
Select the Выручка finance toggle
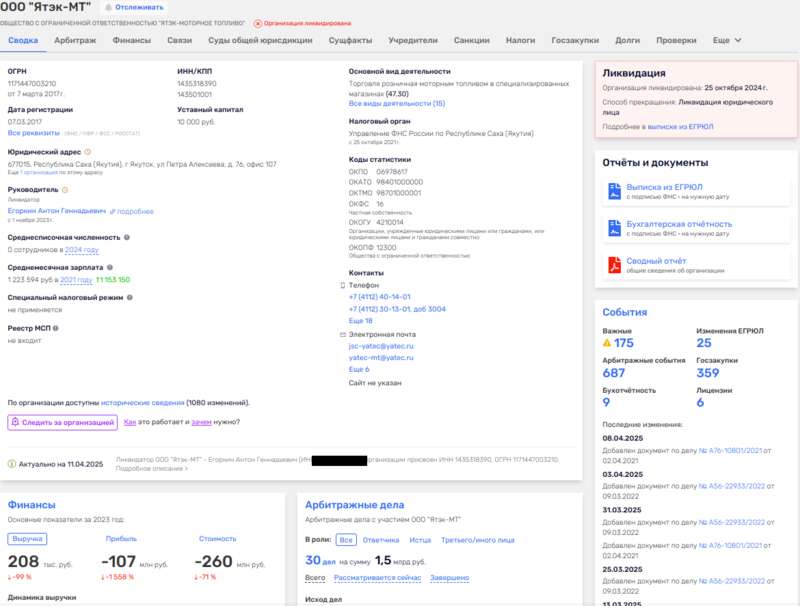click(x=27, y=539)
